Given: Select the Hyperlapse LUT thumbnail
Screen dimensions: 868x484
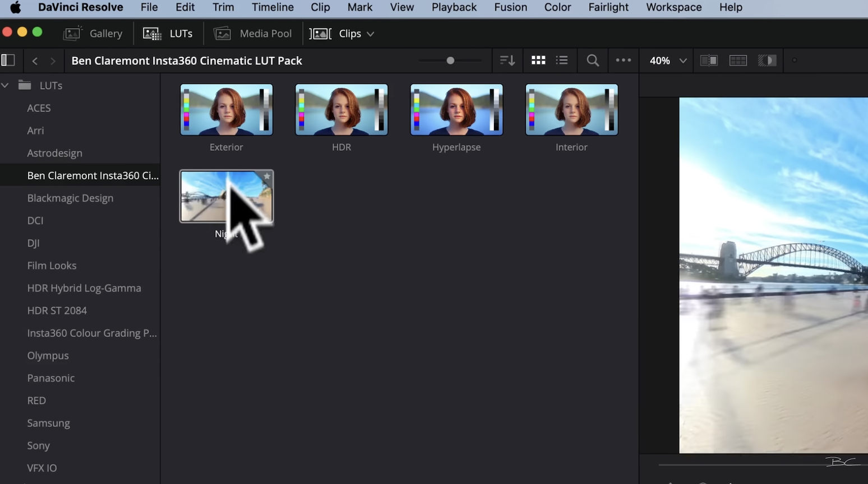Looking at the screenshot, I should (x=456, y=110).
